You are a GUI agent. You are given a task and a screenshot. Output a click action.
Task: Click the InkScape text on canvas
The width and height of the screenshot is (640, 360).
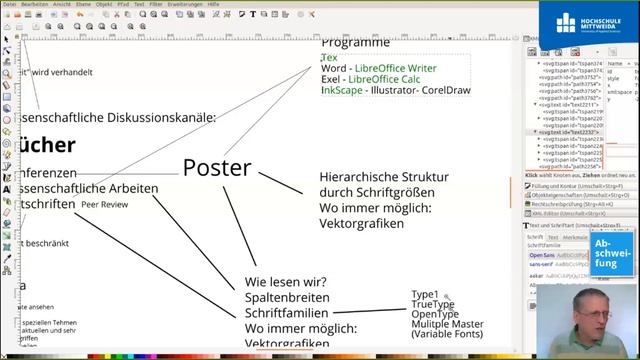point(342,90)
